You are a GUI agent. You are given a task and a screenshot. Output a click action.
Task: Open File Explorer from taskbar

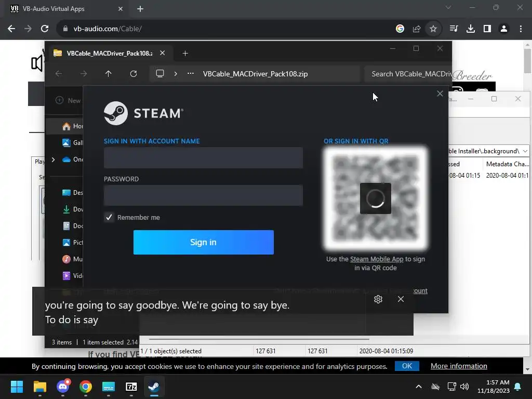click(x=39, y=387)
